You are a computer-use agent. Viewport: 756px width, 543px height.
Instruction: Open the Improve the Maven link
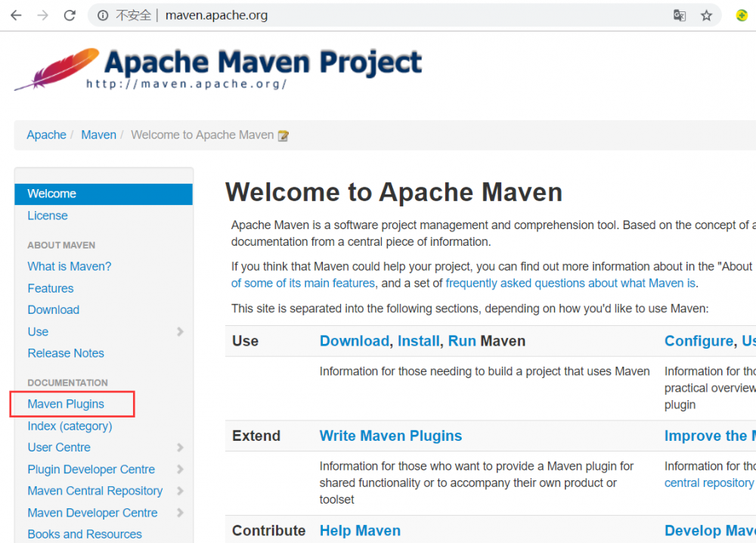tap(710, 436)
